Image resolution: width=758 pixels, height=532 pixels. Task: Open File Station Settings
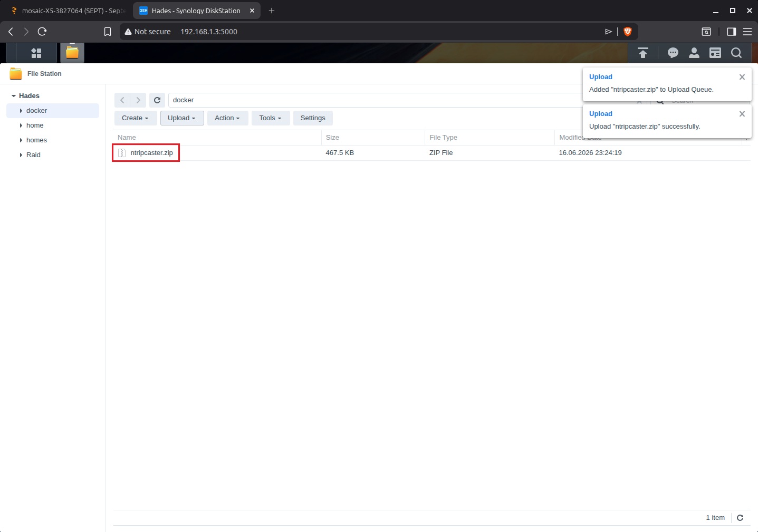(313, 118)
